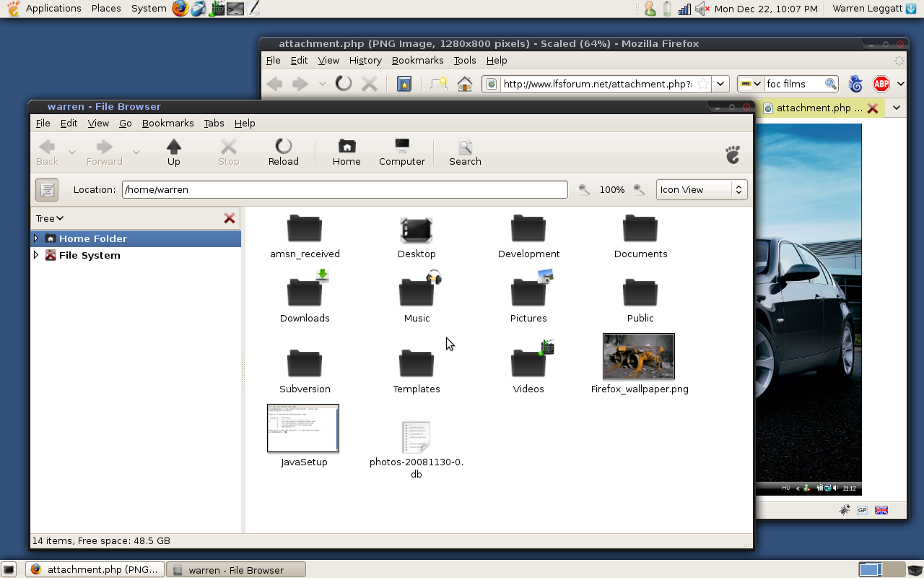
Task: Click the show desktop button in bottom panel
Action: pyautogui.click(x=9, y=569)
